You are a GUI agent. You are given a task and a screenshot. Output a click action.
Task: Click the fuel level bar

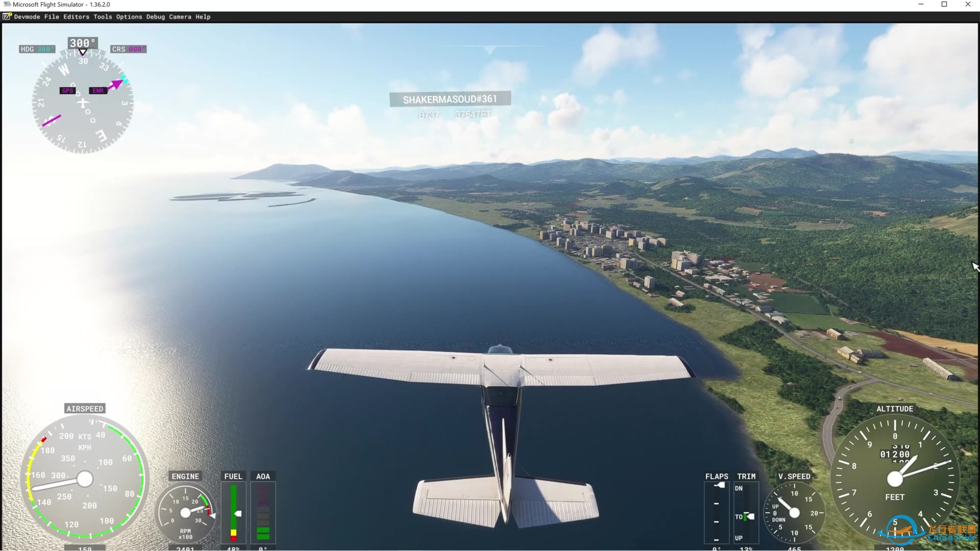(233, 513)
